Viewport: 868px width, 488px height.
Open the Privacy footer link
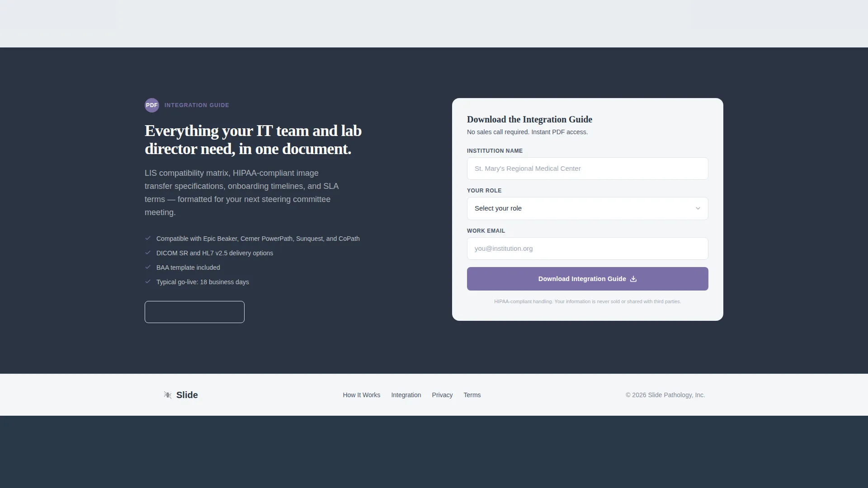[x=442, y=395]
